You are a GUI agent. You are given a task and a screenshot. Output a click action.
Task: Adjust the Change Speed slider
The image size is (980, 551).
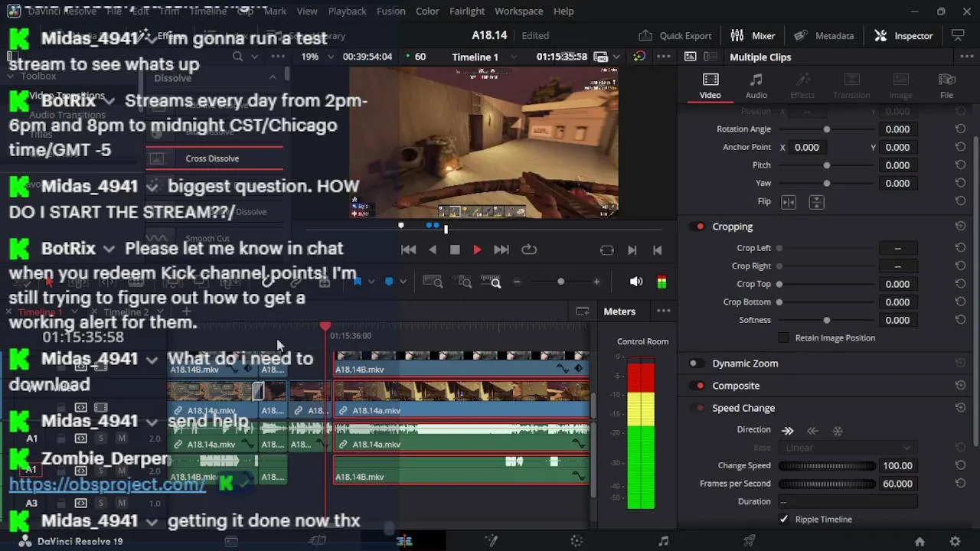coord(827,465)
